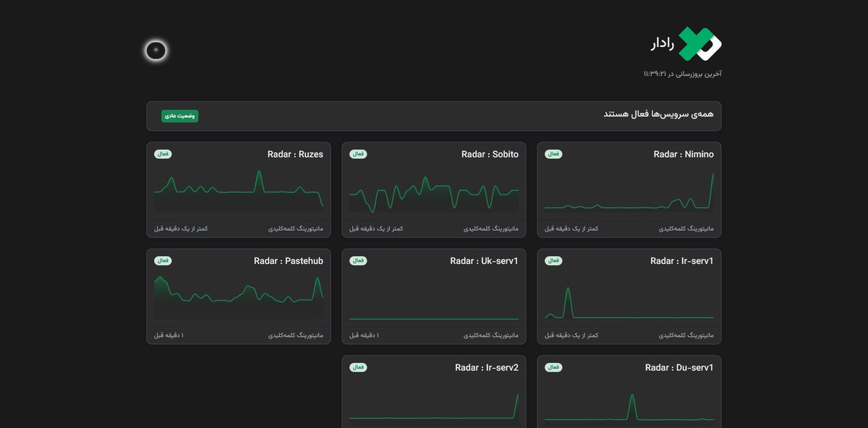Screen dimensions: 868x428
Task: Open the Radar : Ir-serv1 service title
Action: pyautogui.click(x=681, y=261)
